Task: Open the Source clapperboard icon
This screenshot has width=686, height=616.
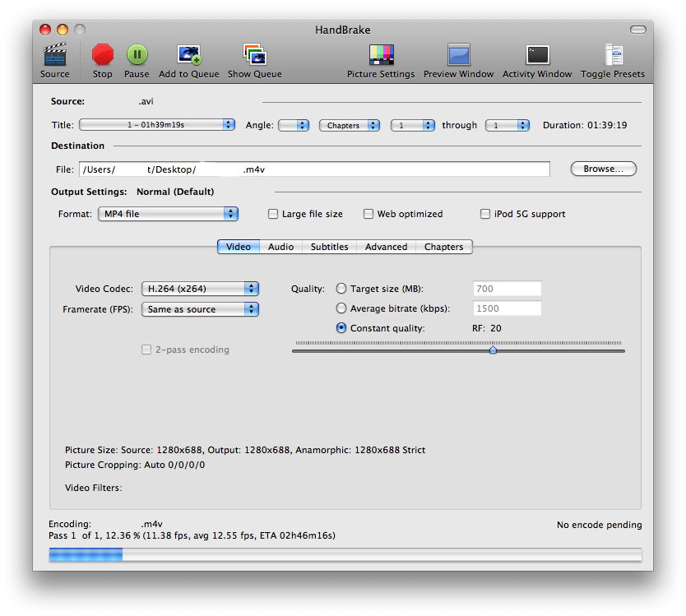Action: [x=54, y=54]
